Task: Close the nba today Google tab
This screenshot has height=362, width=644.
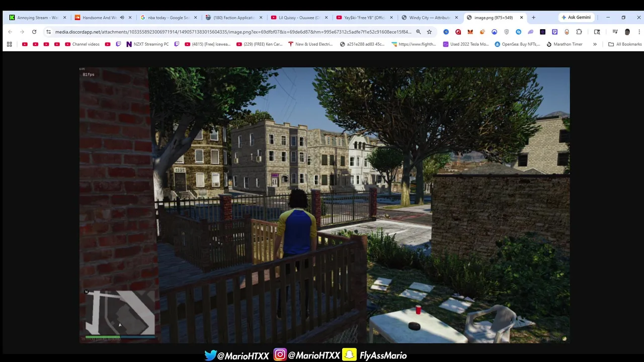Action: coord(195,18)
